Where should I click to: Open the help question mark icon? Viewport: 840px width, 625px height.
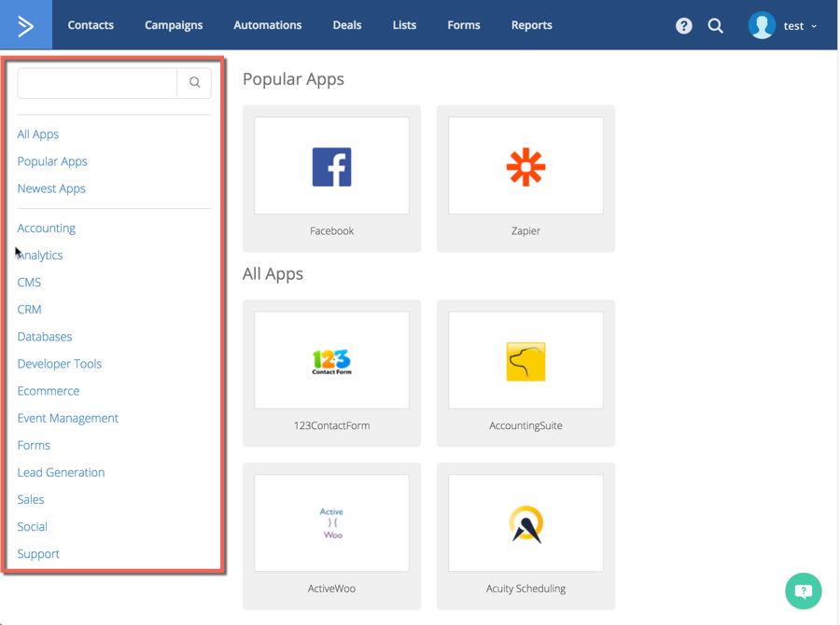point(683,26)
